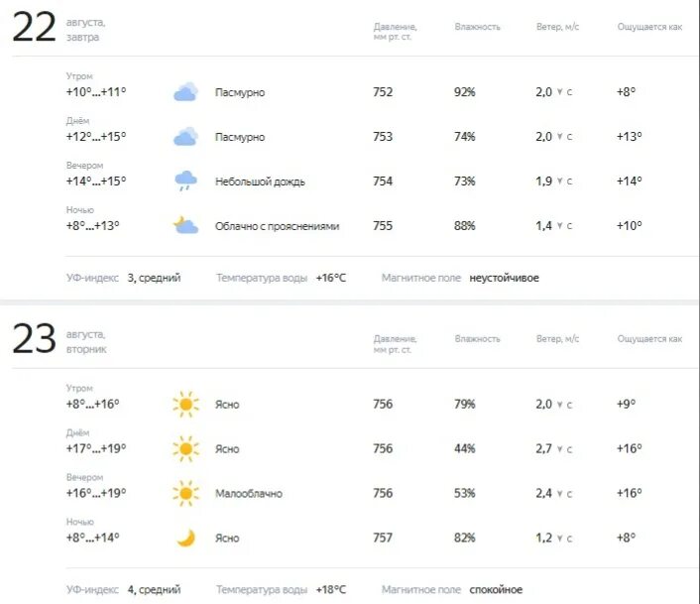The width and height of the screenshot is (700, 604).
Task: Click the sun icon beside Малооблачно
Action: [185, 493]
